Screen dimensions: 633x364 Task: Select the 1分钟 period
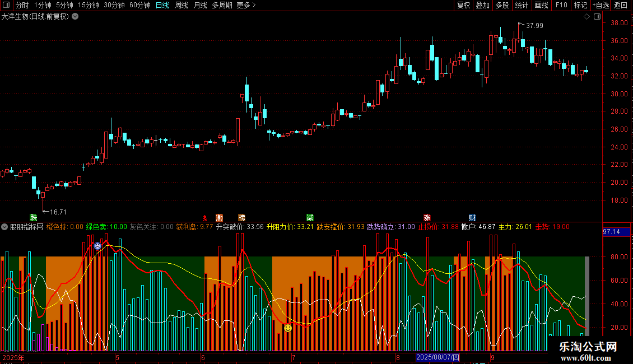pyautogui.click(x=43, y=5)
